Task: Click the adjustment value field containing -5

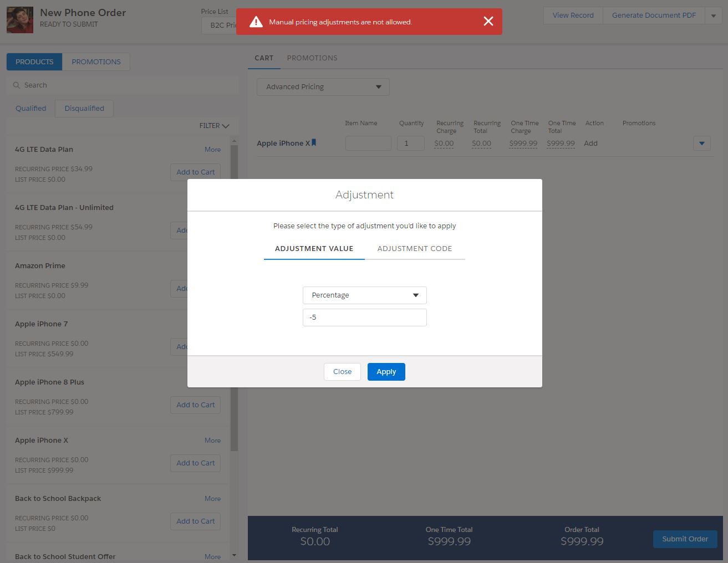Action: [x=365, y=318]
